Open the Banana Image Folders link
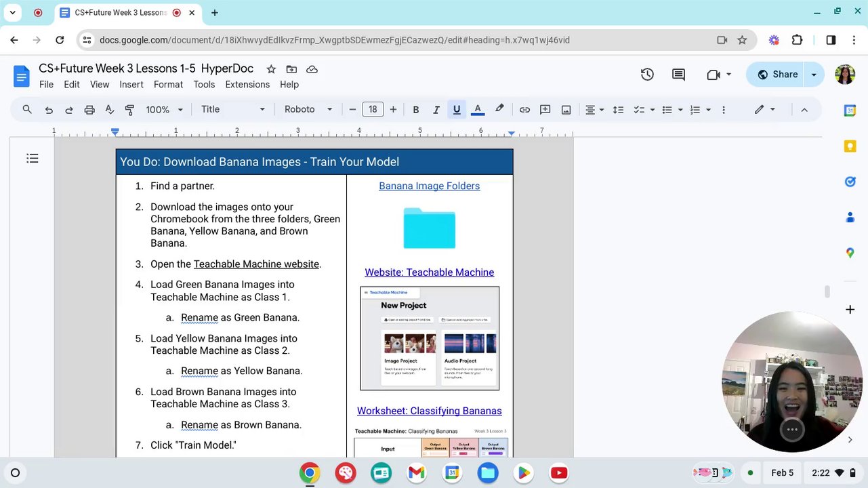Viewport: 868px width, 488px height. pyautogui.click(x=429, y=186)
